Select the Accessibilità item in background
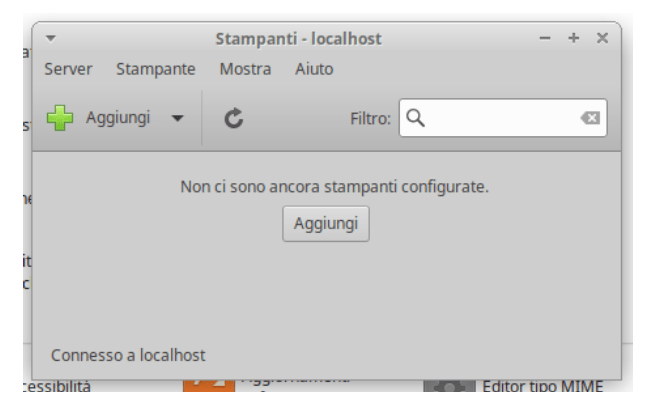Screen dimensions: 657x416 55,387
